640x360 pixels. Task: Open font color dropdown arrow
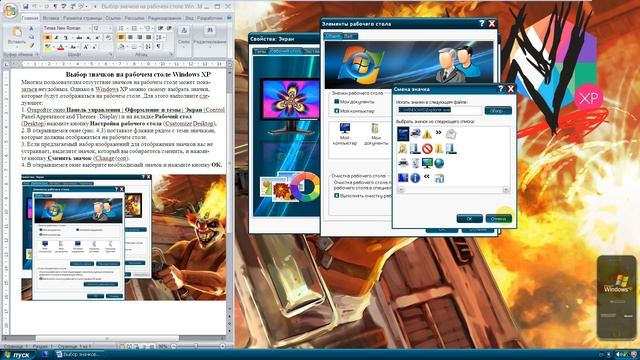(x=66, y=47)
